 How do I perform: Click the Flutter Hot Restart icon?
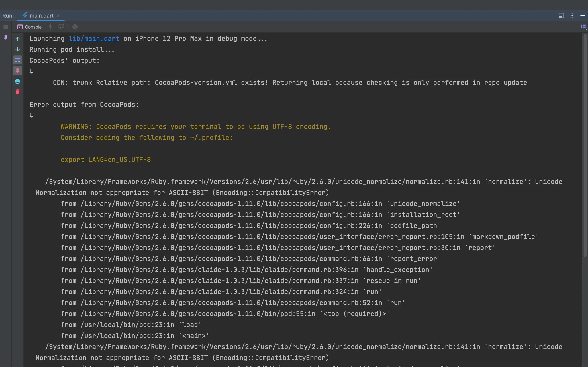[x=61, y=27]
